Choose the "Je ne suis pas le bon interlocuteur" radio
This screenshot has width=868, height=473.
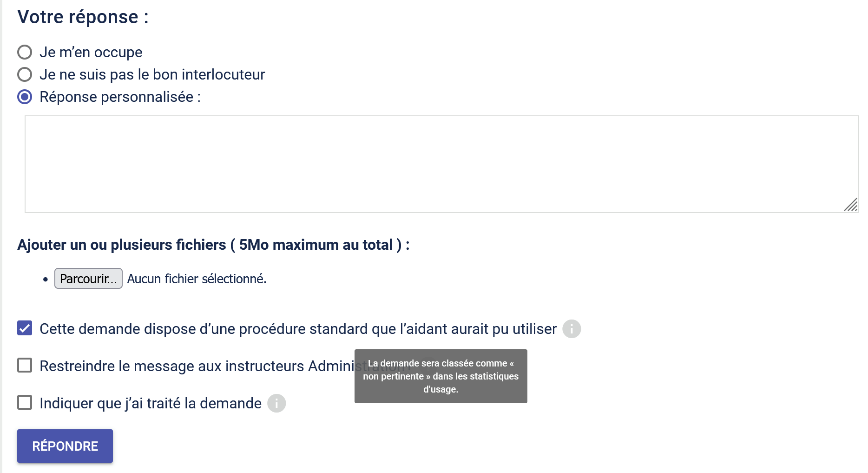pyautogui.click(x=25, y=74)
